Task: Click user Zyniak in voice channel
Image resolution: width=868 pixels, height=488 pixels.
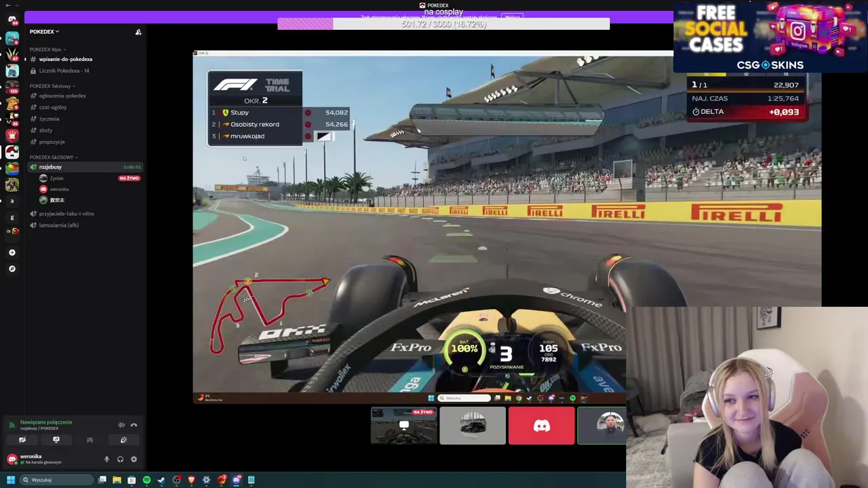Action: coord(56,178)
